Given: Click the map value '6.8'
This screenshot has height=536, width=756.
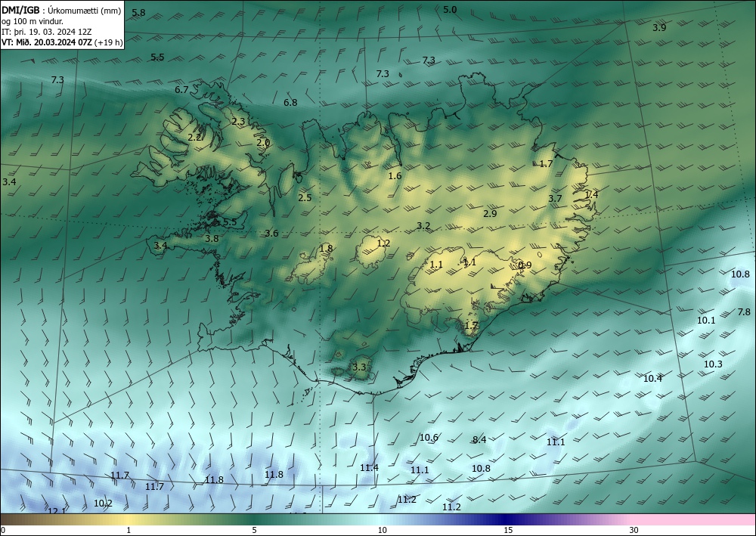Looking at the screenshot, I should click(x=290, y=102).
